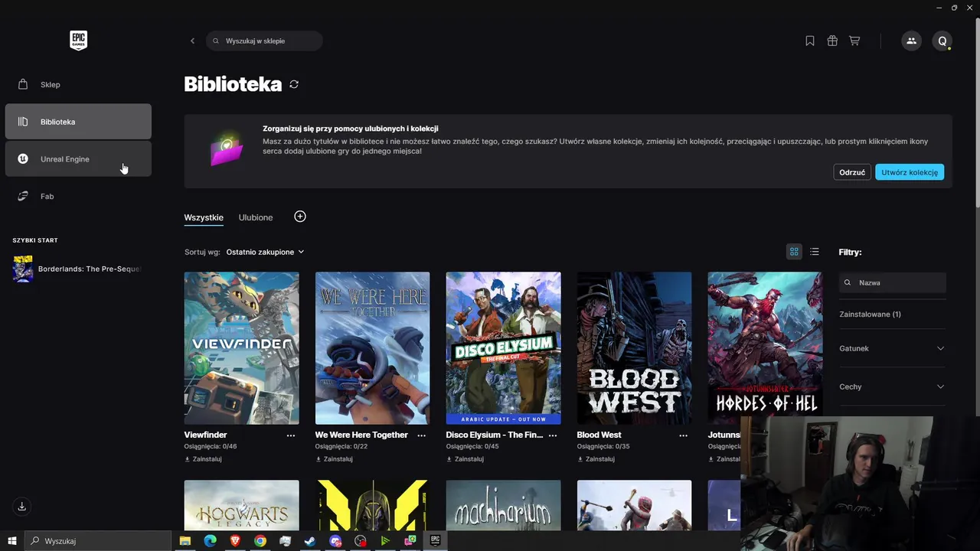Expand the Gatunek filter
Screen dimensions: 980x551
point(893,348)
